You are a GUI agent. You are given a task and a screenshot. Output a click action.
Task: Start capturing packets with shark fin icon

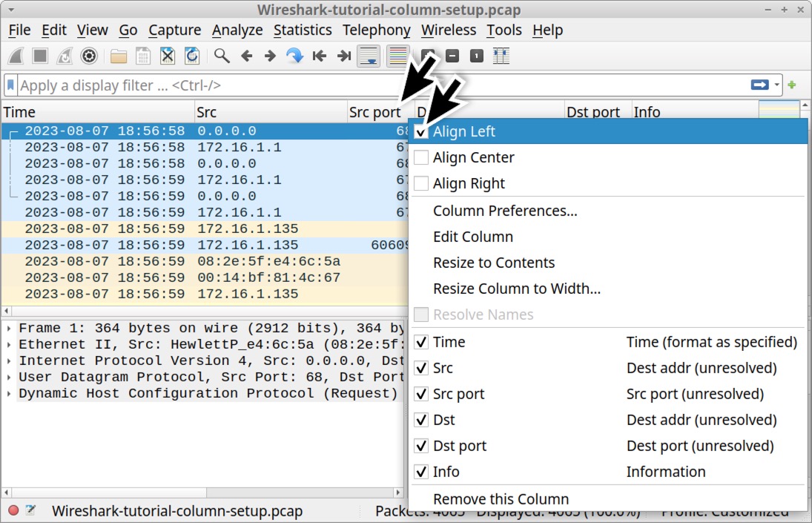(x=16, y=56)
